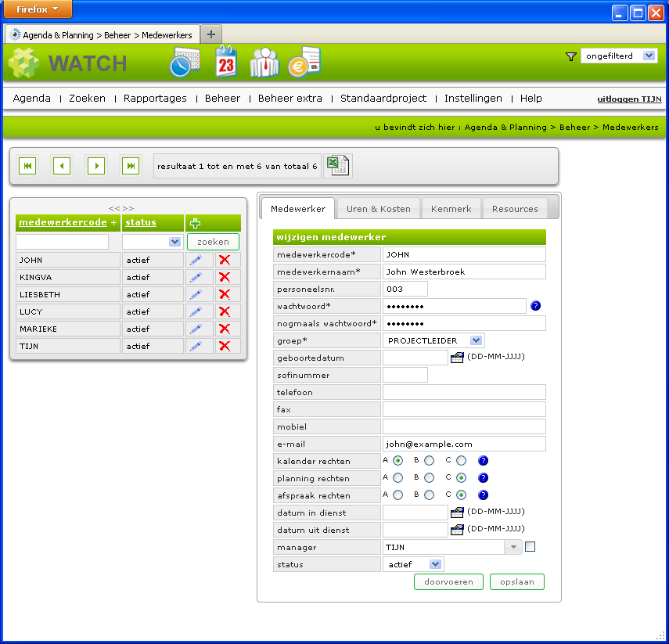Edit employee LUCY
This screenshot has height=644, width=669.
coord(196,311)
